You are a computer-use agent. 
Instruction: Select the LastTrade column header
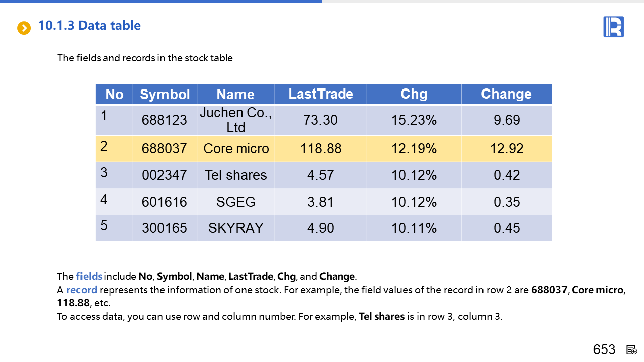point(320,94)
